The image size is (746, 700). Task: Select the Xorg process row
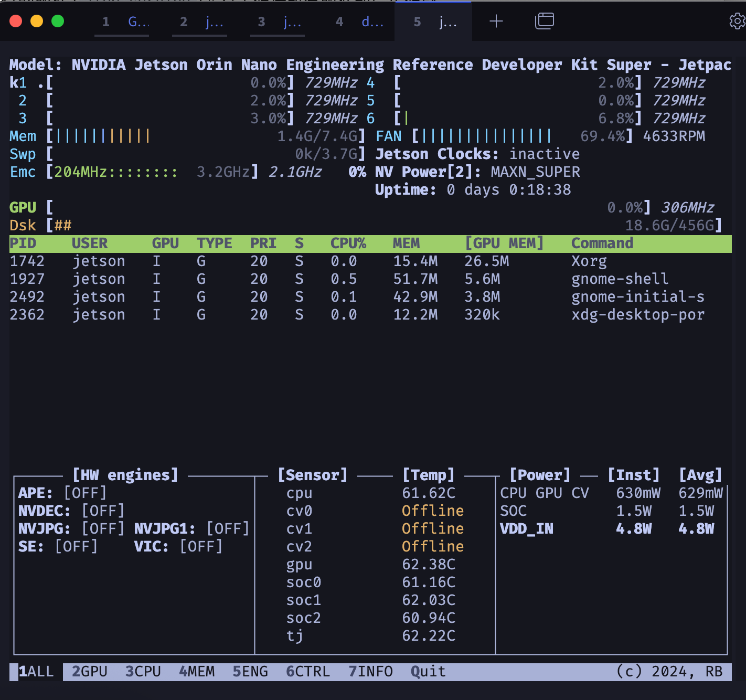click(370, 261)
